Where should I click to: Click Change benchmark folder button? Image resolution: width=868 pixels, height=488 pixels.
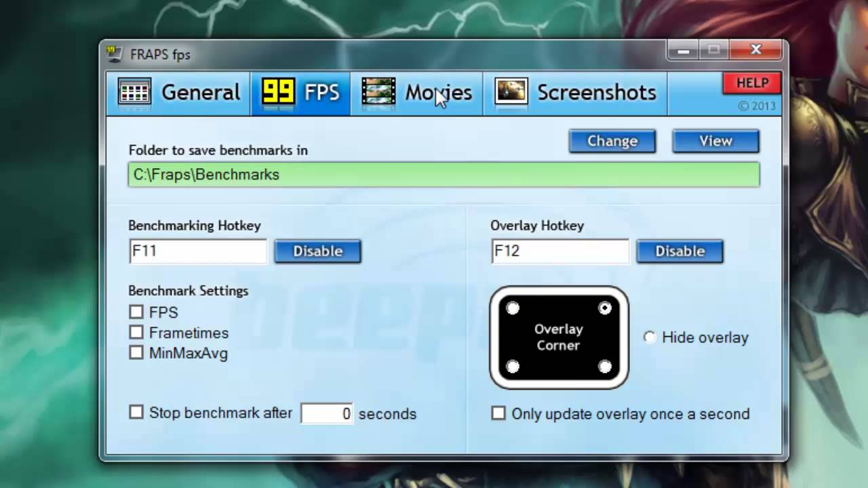pos(612,141)
